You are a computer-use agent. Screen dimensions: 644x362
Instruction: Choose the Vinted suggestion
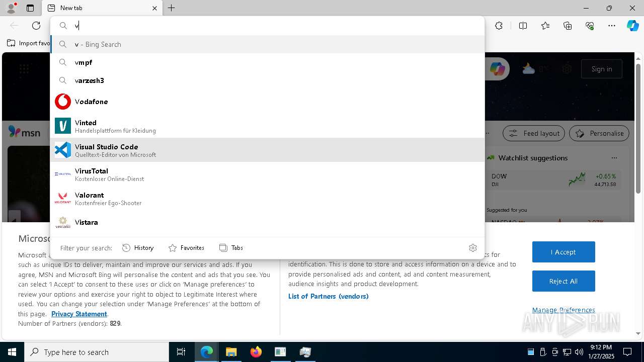click(267, 126)
